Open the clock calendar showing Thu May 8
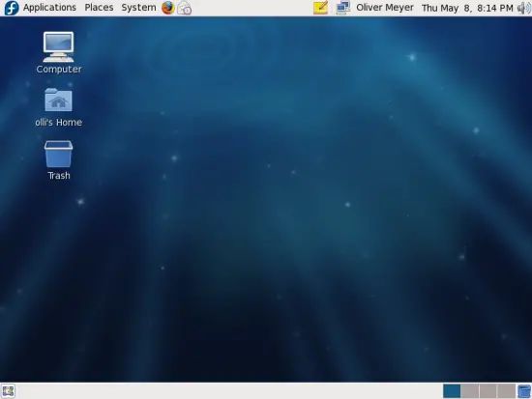The height and width of the screenshot is (399, 532). (x=467, y=8)
